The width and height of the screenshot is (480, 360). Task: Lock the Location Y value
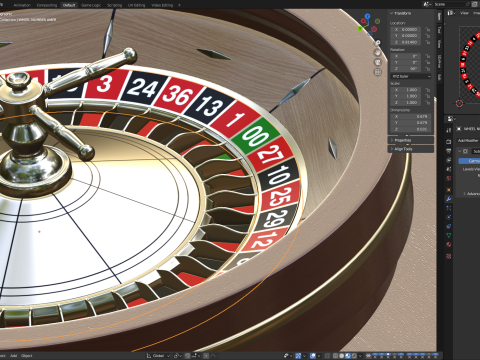point(428,36)
